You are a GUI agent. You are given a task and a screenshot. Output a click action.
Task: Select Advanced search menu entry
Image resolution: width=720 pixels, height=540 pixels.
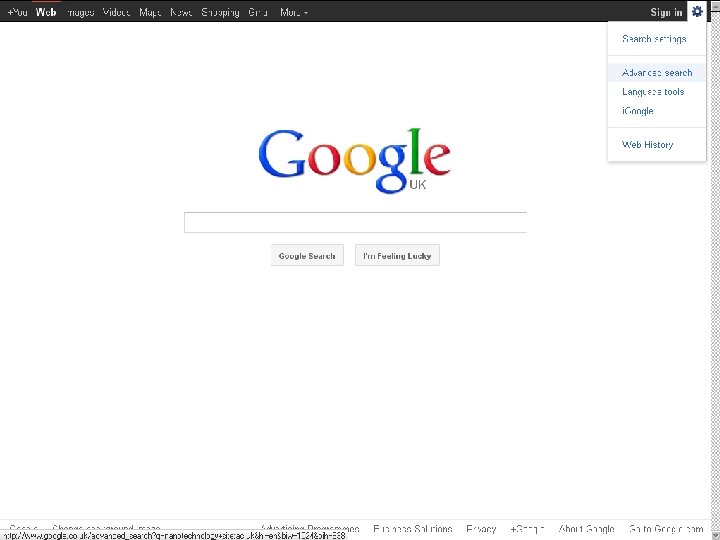pos(657,73)
